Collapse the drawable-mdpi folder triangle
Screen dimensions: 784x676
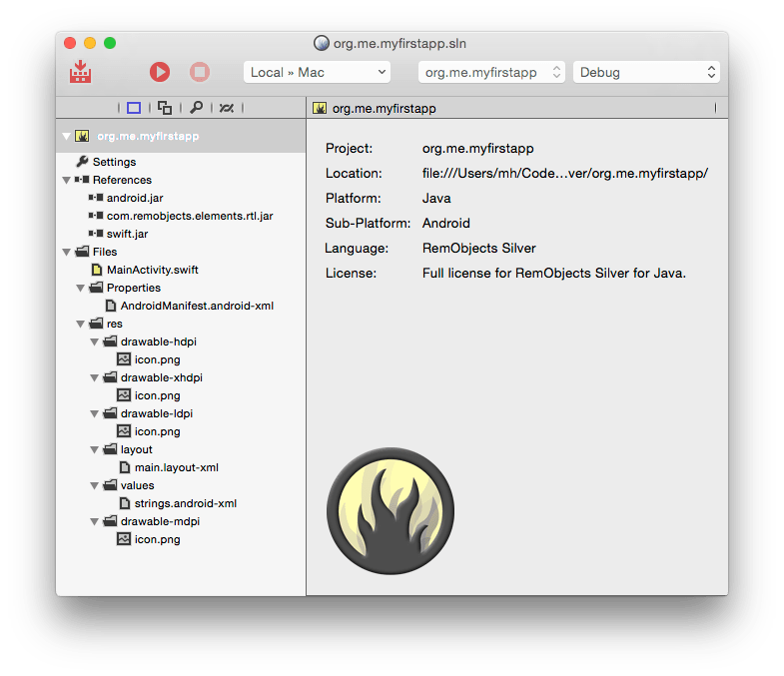coord(94,522)
